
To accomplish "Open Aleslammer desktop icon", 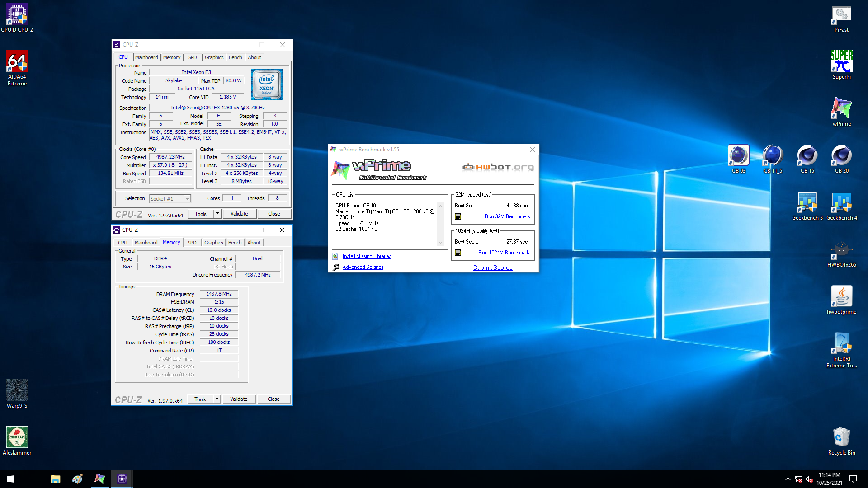I will (17, 441).
